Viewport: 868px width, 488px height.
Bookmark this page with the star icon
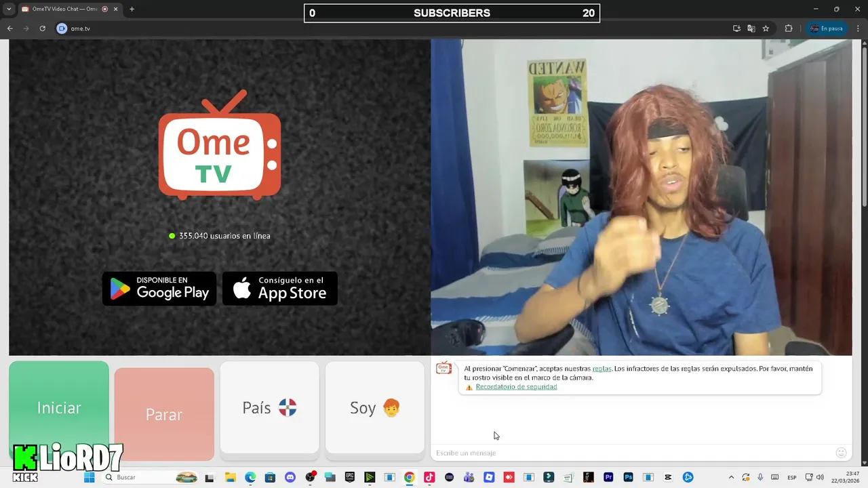tap(766, 28)
